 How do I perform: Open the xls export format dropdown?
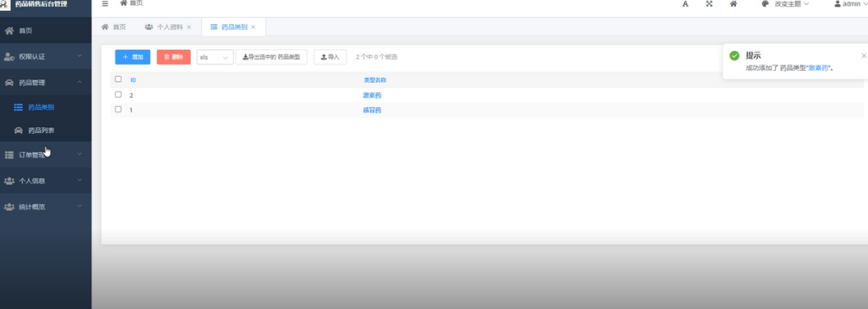(215, 57)
